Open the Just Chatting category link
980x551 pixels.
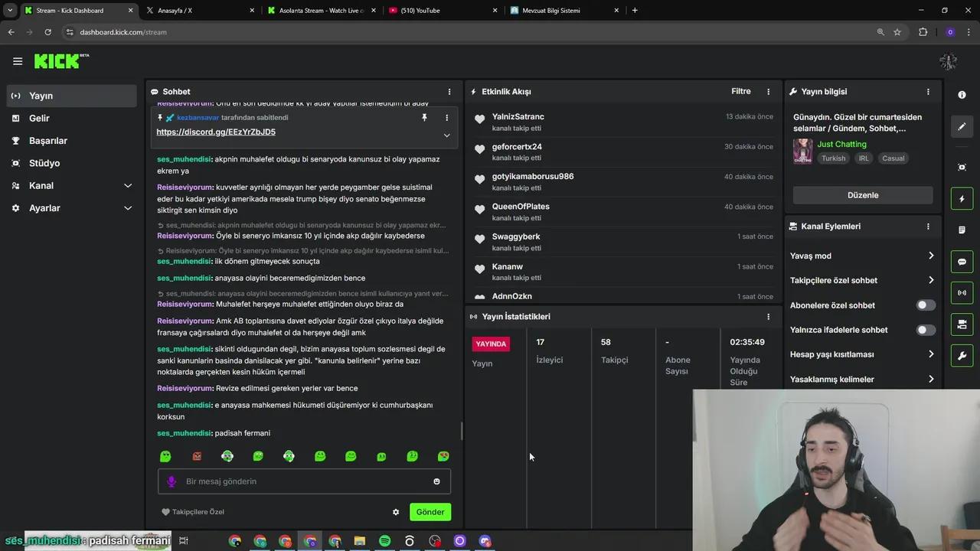[841, 144]
